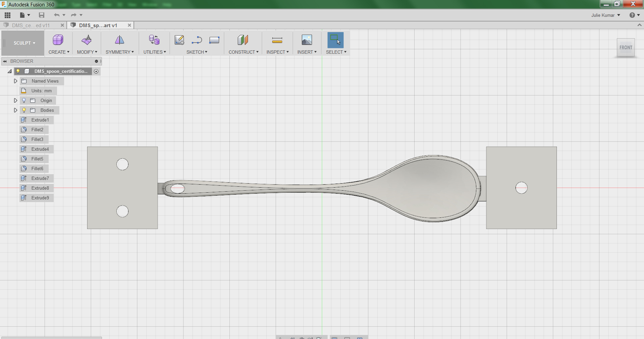Undo the last action
Image resolution: width=644 pixels, height=339 pixels.
pos(57,15)
